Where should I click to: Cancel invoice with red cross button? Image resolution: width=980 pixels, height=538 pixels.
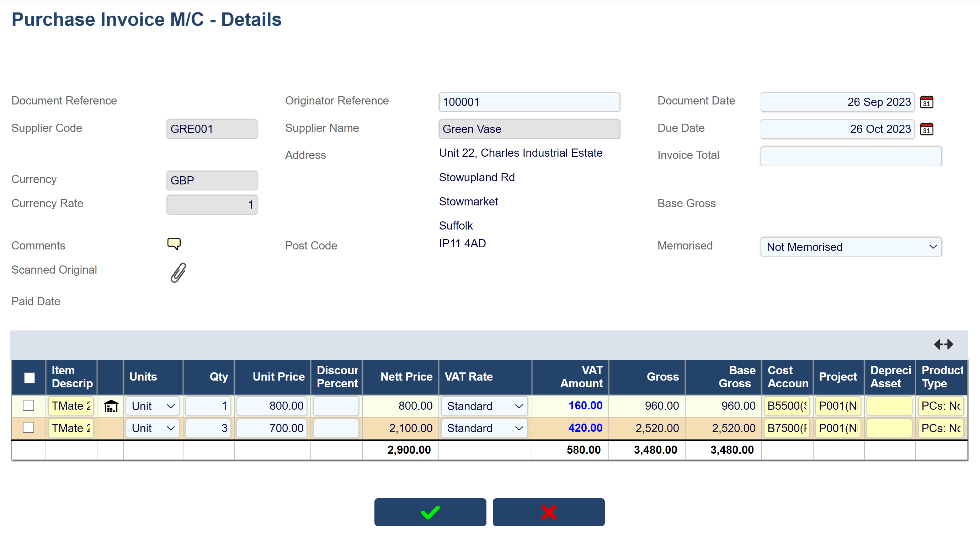[548, 512]
